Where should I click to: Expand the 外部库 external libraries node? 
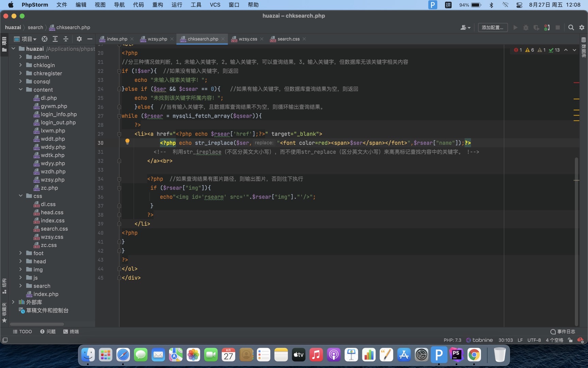click(x=13, y=302)
